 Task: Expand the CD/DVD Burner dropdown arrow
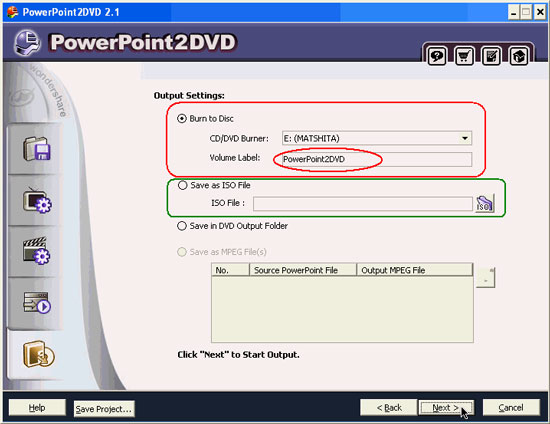coord(465,138)
